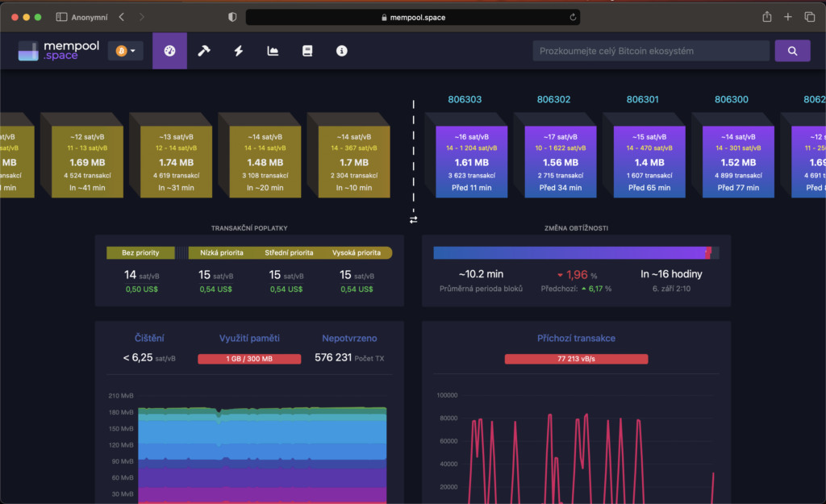Open the graphs chart icon page
Image resolution: width=826 pixels, height=504 pixels.
click(273, 51)
